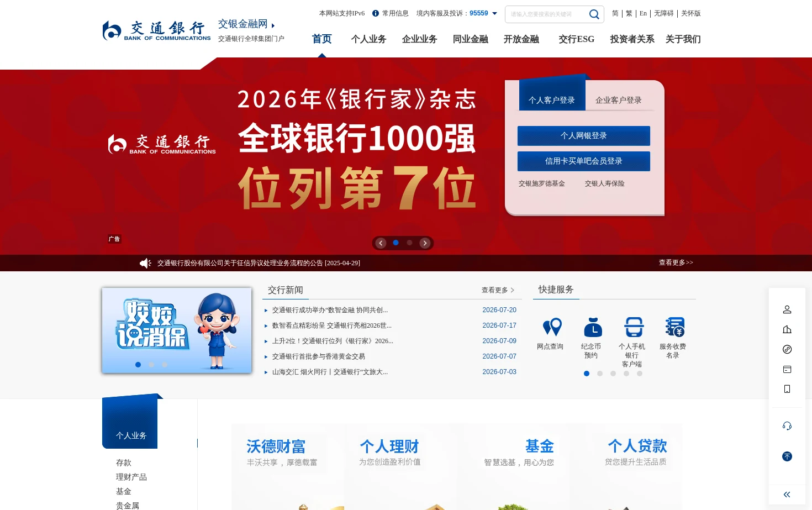Viewport: 812px width, 510px height.
Task: Select first dot on 姣姣说消保 thumbnail
Action: 138,365
